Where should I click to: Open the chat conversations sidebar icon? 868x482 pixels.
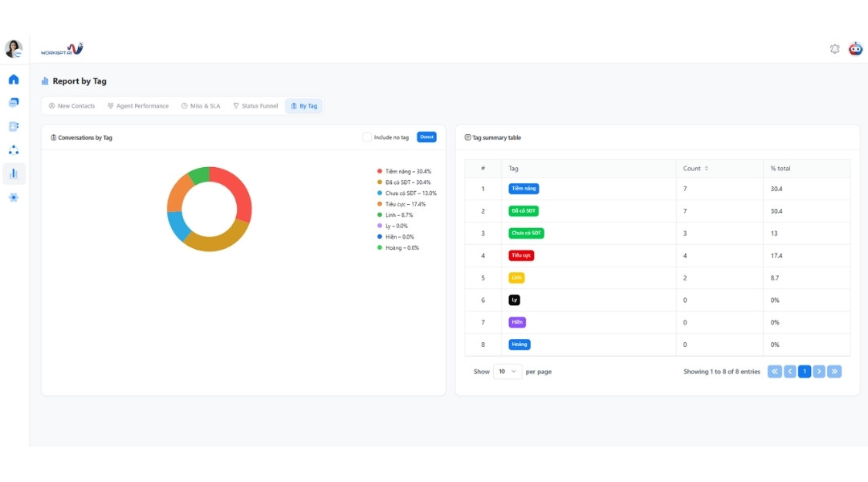click(14, 103)
